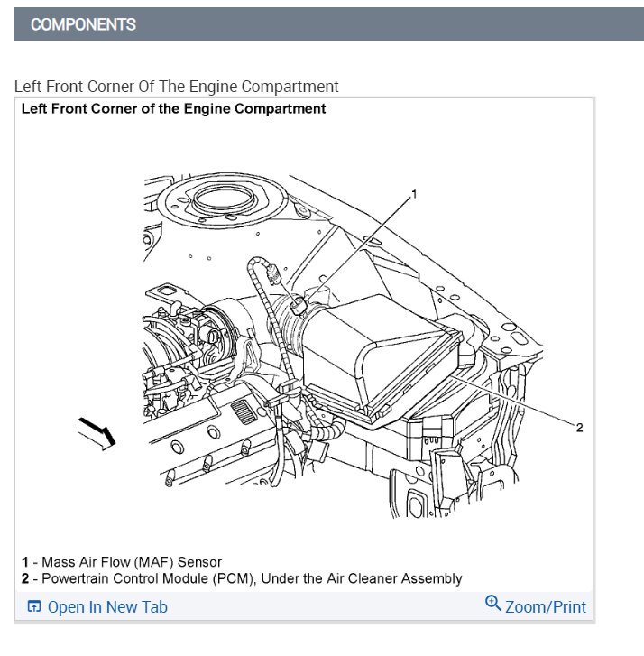Select the 'Powertrain Control Module (PCM)' legend line
The image size is (644, 656).
[242, 578]
